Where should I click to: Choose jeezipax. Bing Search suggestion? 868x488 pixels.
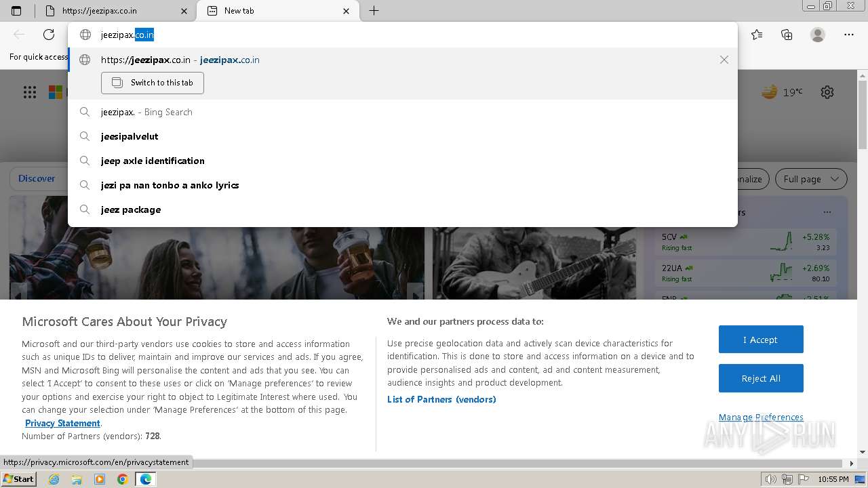[x=403, y=112]
